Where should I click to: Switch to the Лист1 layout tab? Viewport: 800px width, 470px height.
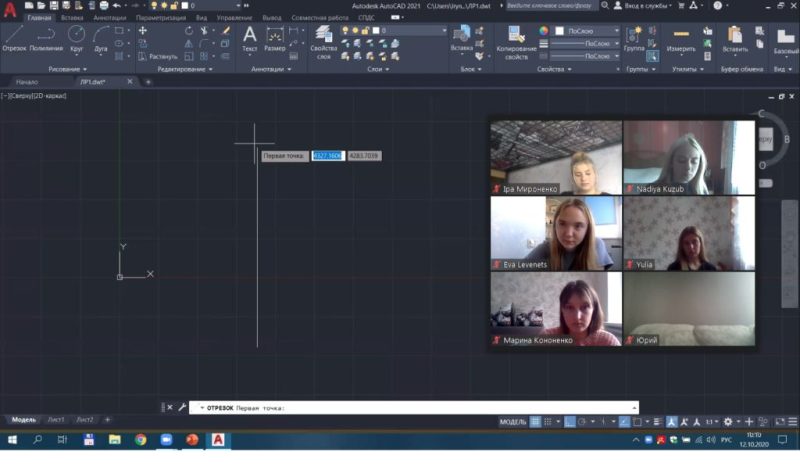point(56,419)
